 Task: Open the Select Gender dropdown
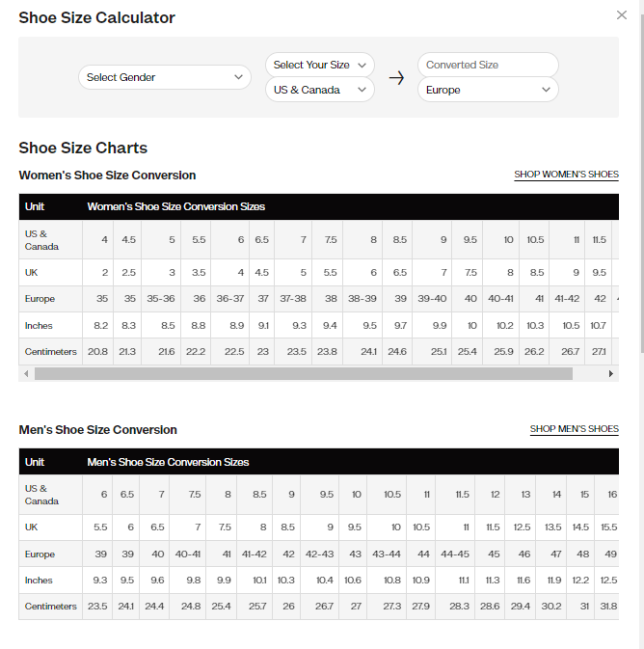[x=165, y=77]
